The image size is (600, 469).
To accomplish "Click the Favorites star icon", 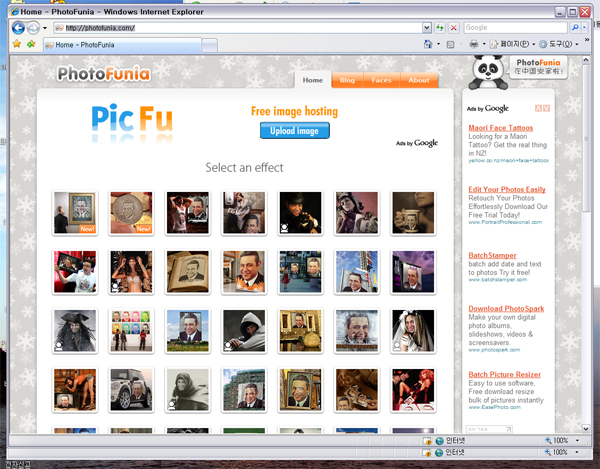I will click(x=17, y=44).
